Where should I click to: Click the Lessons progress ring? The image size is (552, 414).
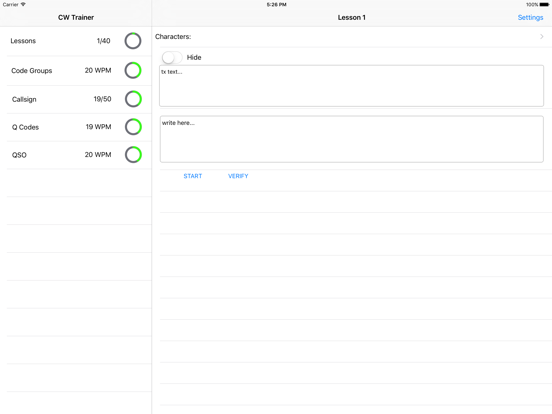click(133, 41)
